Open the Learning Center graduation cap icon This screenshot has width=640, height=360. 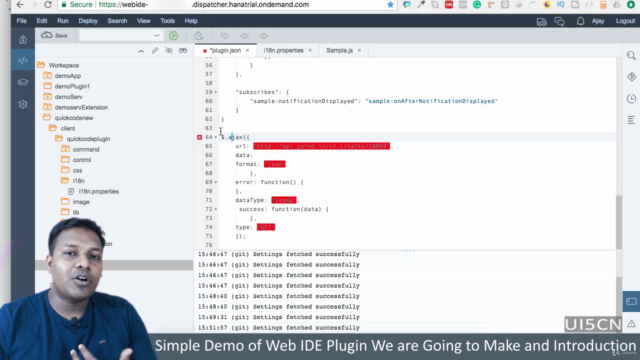23,82
